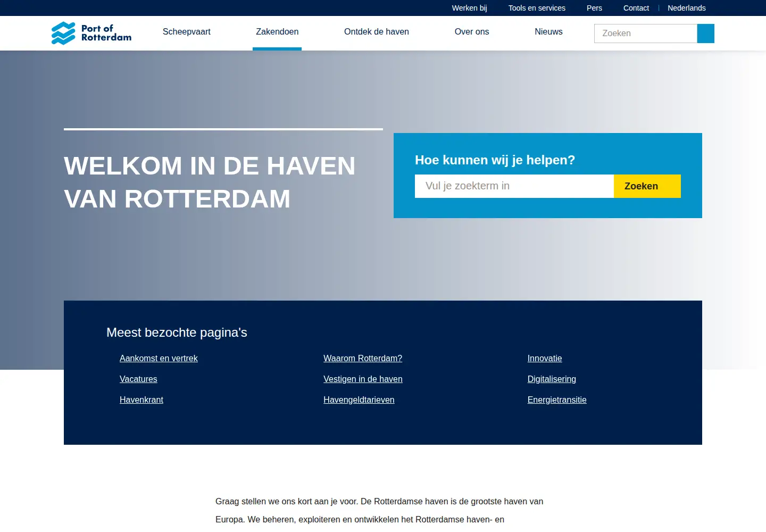
Task: Go to the Nieuws section
Action: tap(548, 32)
